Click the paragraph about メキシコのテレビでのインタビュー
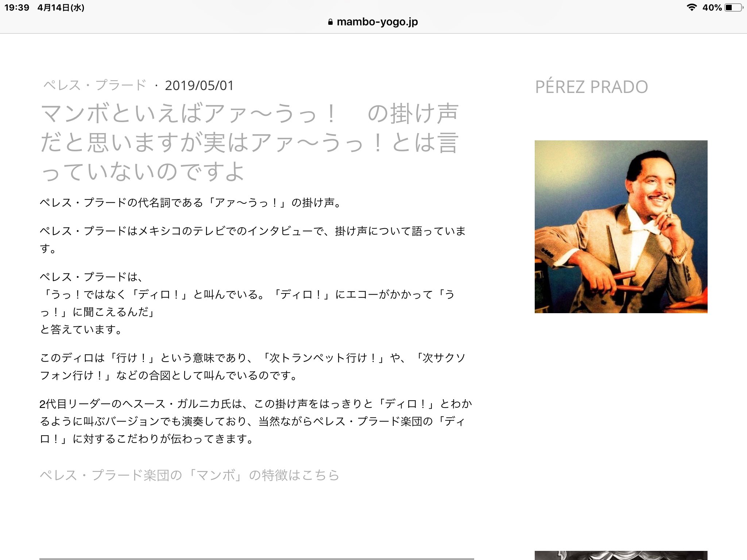This screenshot has height=560, width=747. (253, 240)
